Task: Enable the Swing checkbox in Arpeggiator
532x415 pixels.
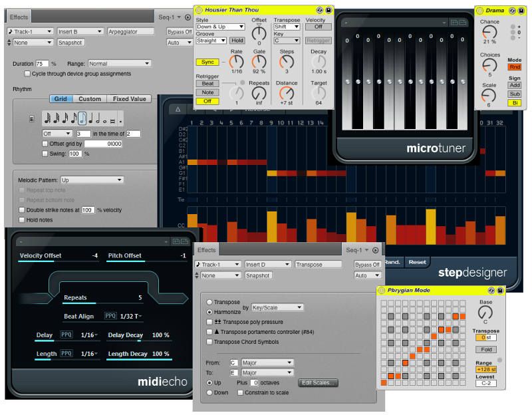Action: tap(45, 154)
